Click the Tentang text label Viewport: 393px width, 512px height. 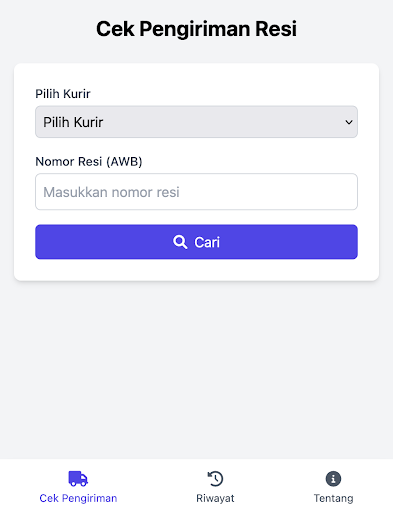333,498
